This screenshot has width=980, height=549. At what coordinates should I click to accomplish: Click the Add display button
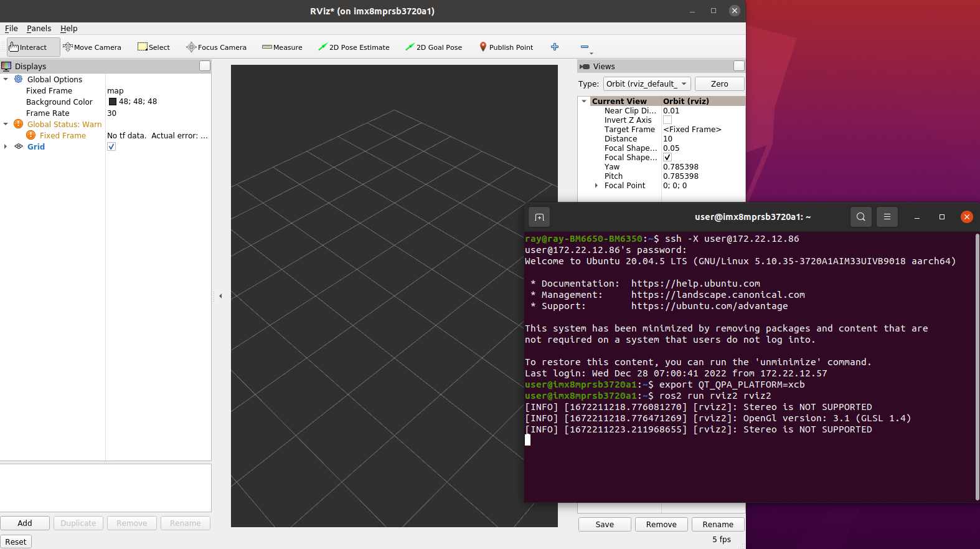click(x=25, y=523)
